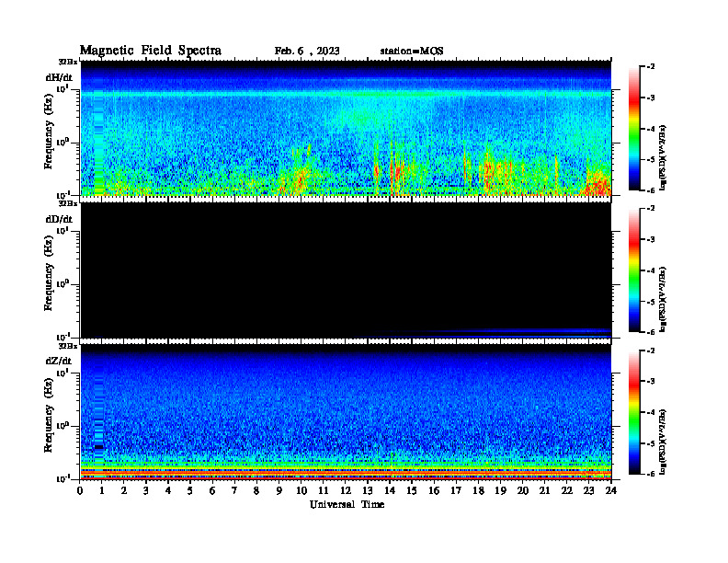
Task: Click the 'station=MOS' label
Action: coord(412,52)
